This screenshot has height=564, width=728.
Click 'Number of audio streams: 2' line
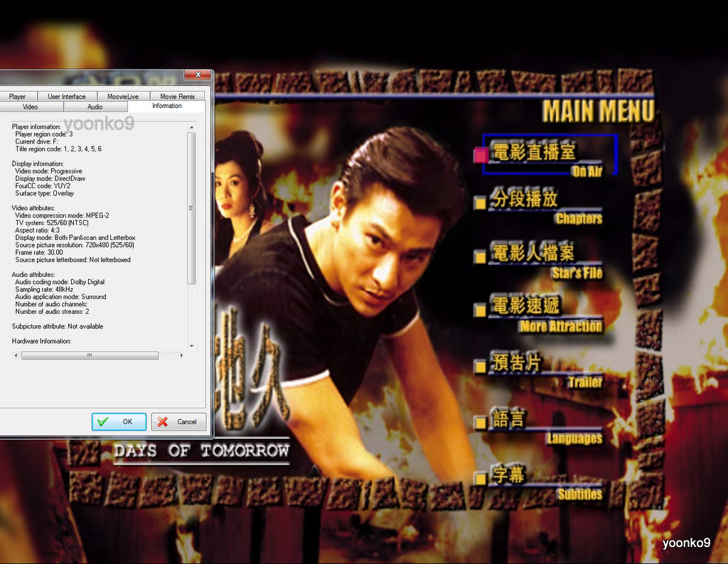pos(52,312)
